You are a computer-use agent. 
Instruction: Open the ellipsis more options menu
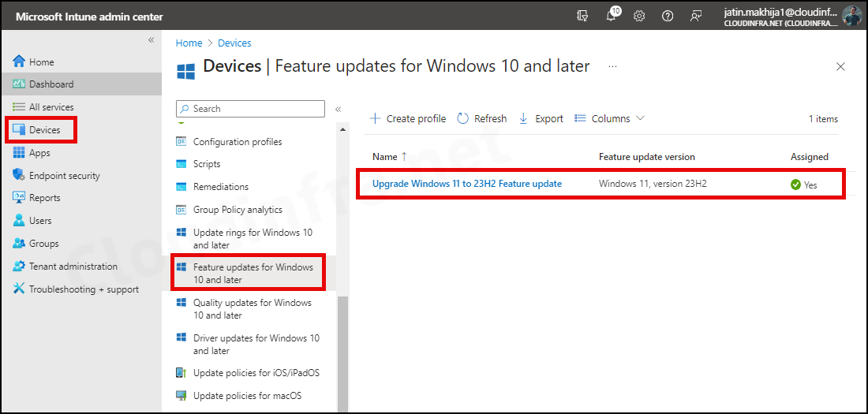(x=612, y=66)
